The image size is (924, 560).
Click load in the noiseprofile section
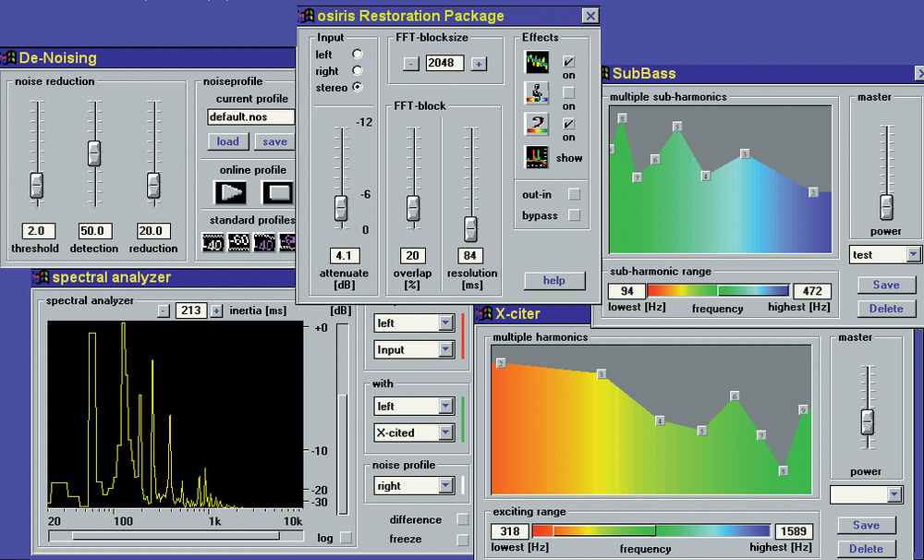pos(227,141)
